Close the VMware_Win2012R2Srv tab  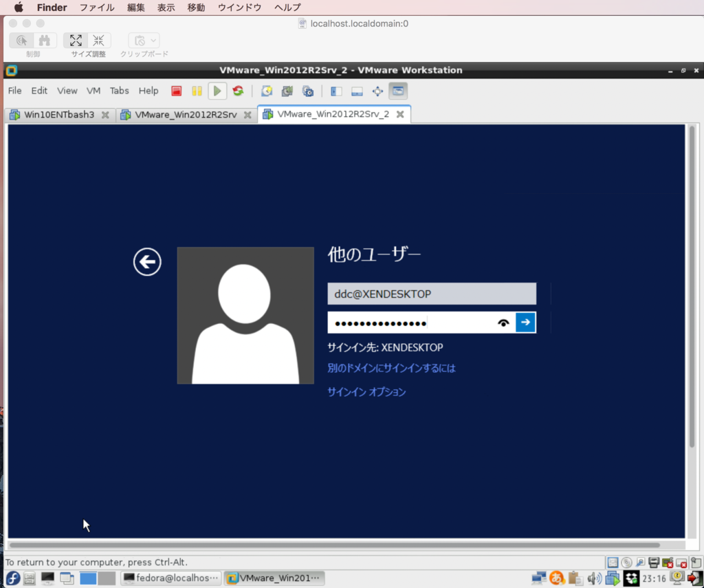(247, 115)
